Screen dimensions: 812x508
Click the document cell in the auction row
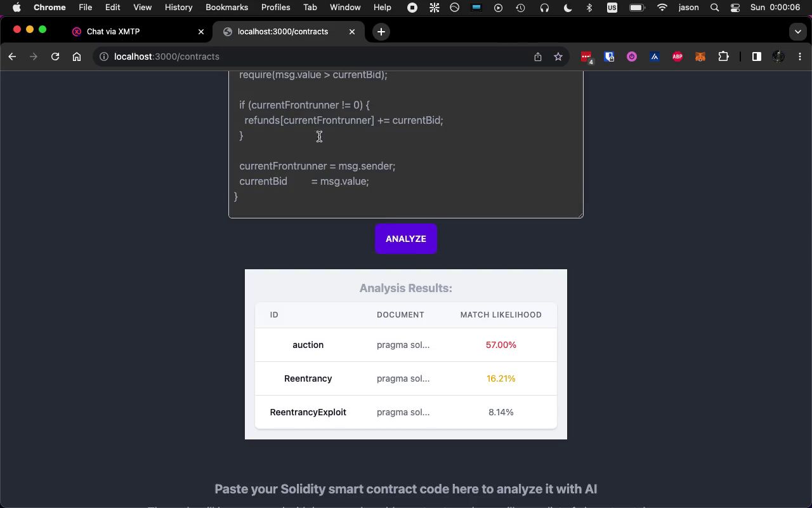[403, 345]
